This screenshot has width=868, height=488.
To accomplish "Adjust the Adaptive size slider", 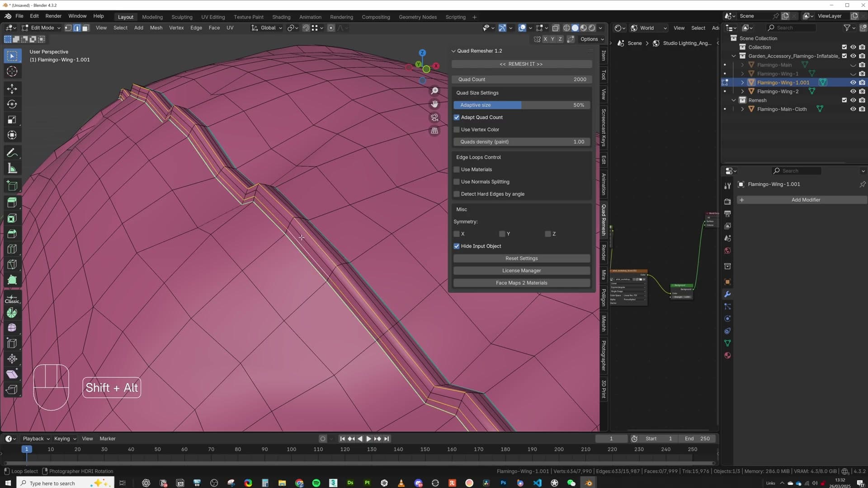I will pyautogui.click(x=522, y=105).
